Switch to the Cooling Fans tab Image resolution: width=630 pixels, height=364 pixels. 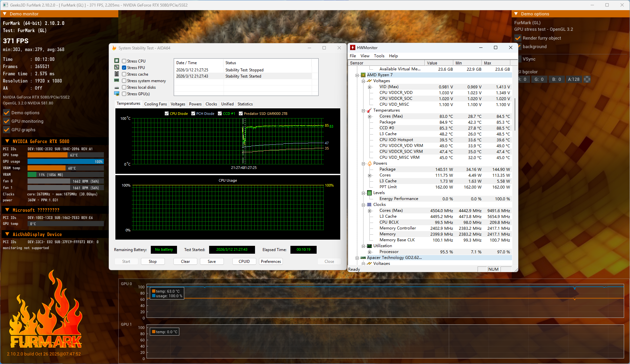[155, 104]
